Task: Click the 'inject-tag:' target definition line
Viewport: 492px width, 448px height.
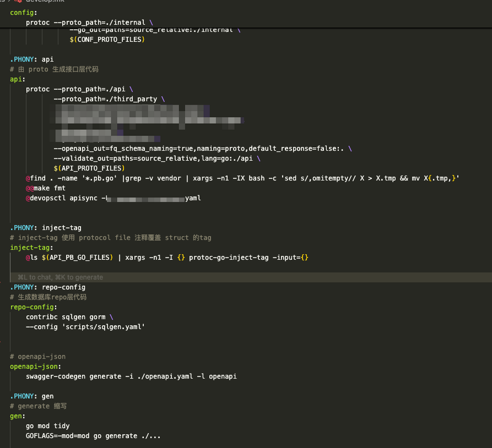Action: tap(31, 248)
